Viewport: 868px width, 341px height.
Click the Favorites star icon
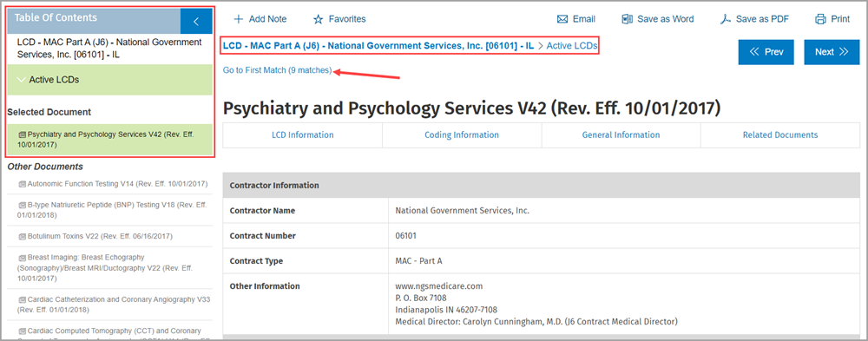[x=318, y=19]
